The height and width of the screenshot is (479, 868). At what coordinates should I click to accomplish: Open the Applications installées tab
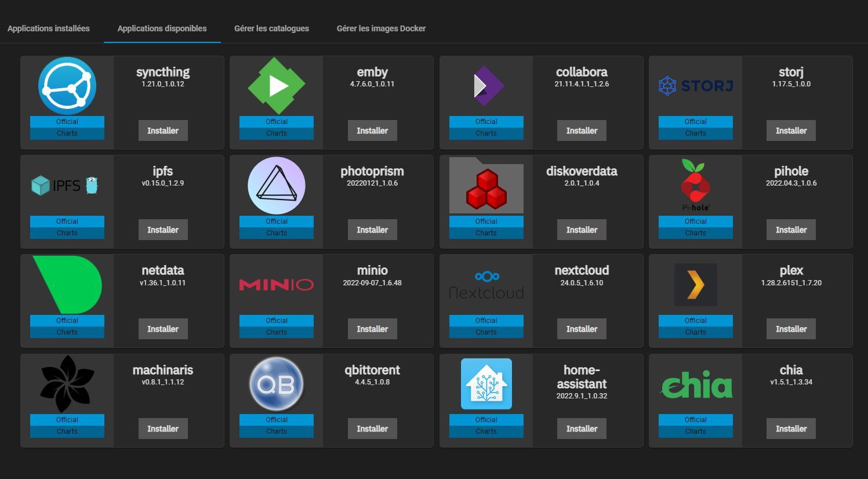click(49, 28)
